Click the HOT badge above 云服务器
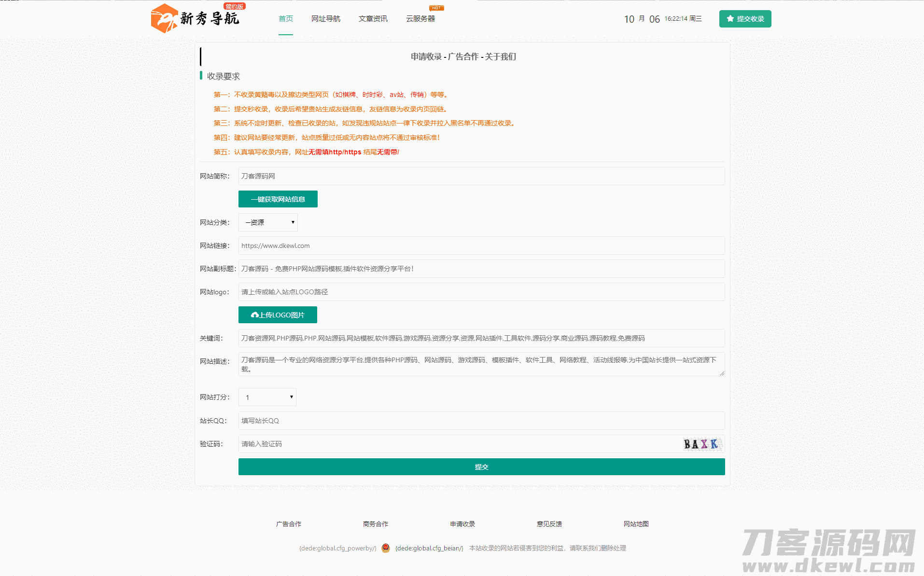Viewport: 924px width, 576px height. click(436, 8)
